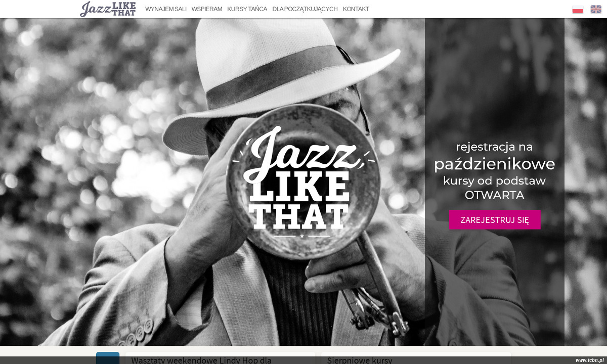Viewport: 607px width, 364px height.
Task: Click the ZAREJESTRUJ SIĘ button
Action: 495,220
